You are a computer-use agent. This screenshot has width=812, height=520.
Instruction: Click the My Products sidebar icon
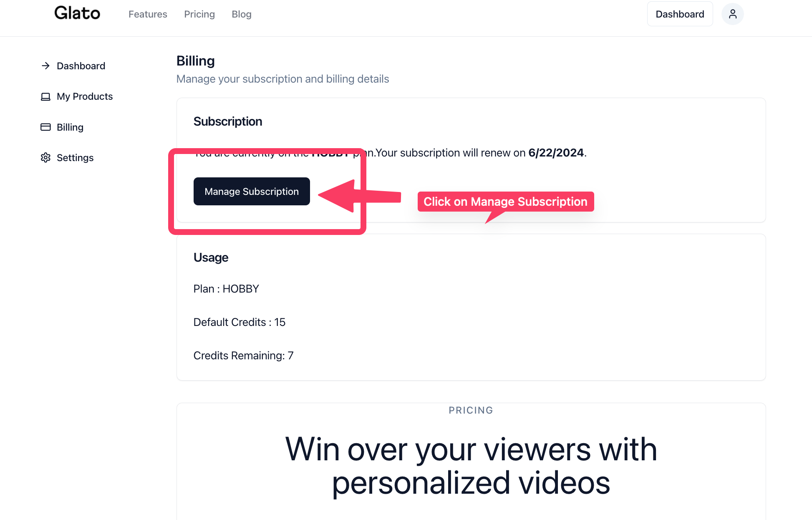pyautogui.click(x=45, y=96)
